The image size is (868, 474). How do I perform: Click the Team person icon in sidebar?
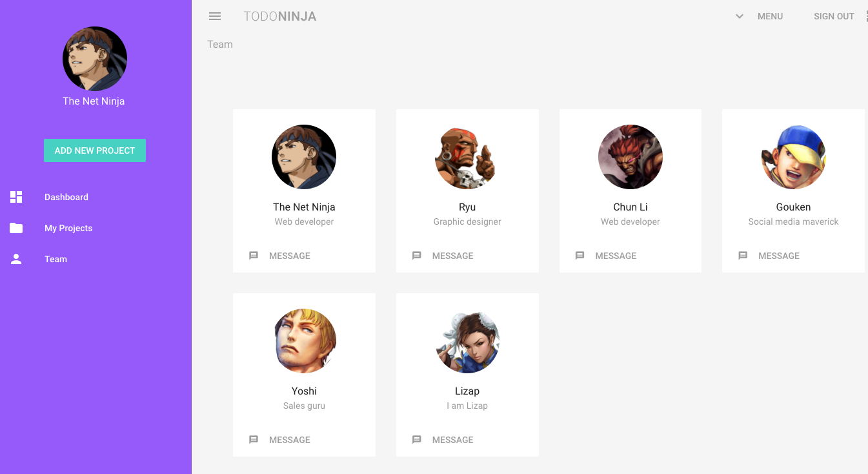point(16,259)
